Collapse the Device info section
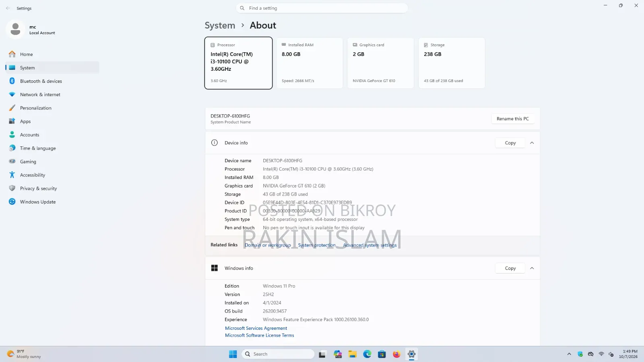The width and height of the screenshot is (644, 362). (x=532, y=143)
